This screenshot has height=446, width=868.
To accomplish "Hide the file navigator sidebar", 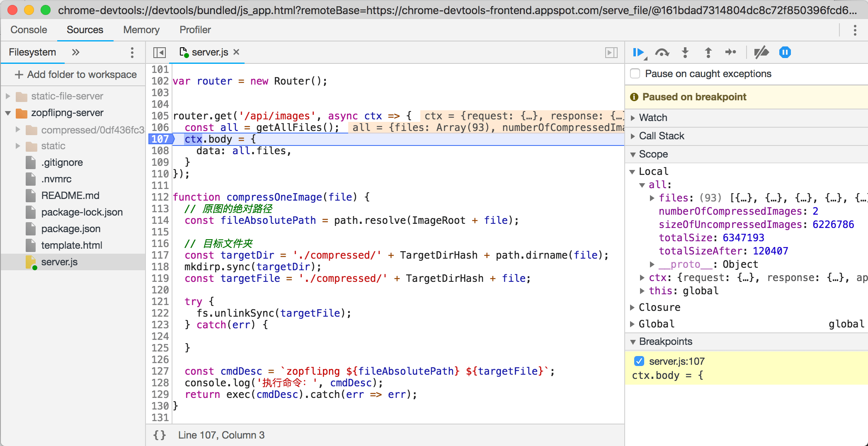I will pyautogui.click(x=160, y=53).
